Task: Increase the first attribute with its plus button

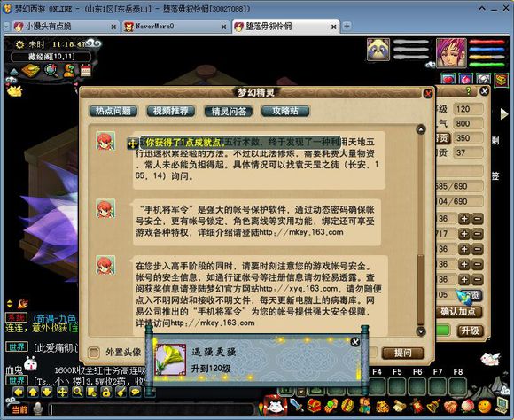Action: pos(464,218)
